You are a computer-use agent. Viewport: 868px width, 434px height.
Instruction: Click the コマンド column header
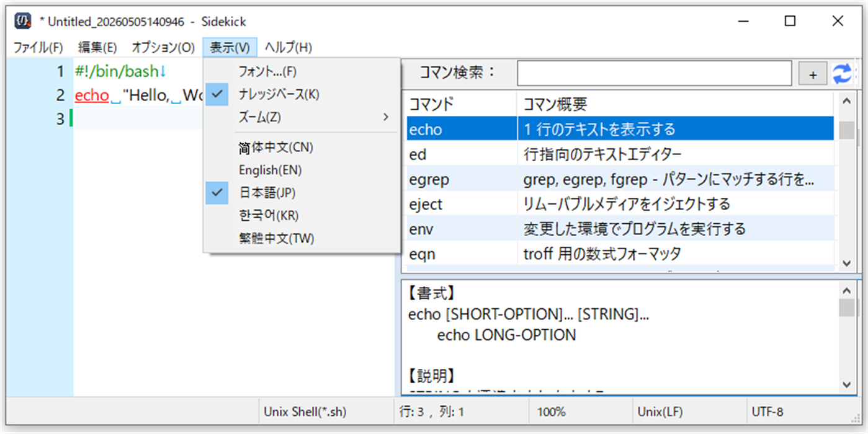[460, 104]
